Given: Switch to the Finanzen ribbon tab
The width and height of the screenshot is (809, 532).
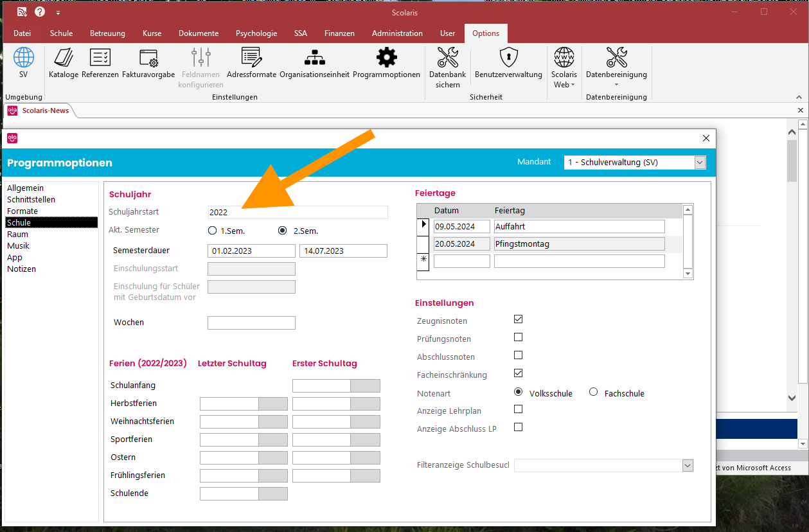Looking at the screenshot, I should pos(339,33).
